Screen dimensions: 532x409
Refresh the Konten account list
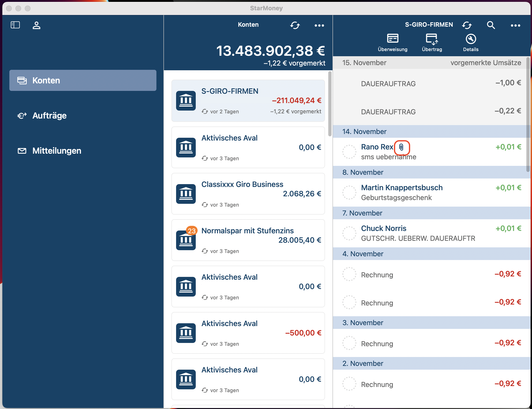(x=295, y=25)
